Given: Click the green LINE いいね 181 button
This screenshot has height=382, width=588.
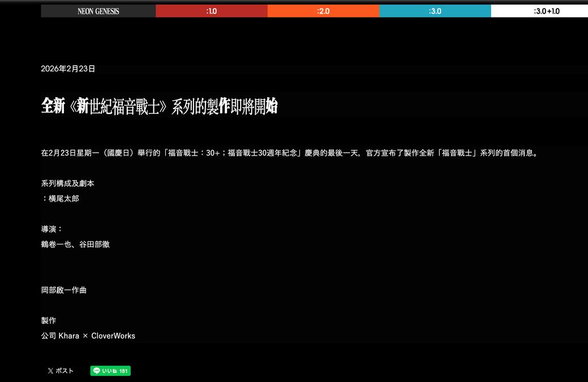Looking at the screenshot, I should click(110, 371).
